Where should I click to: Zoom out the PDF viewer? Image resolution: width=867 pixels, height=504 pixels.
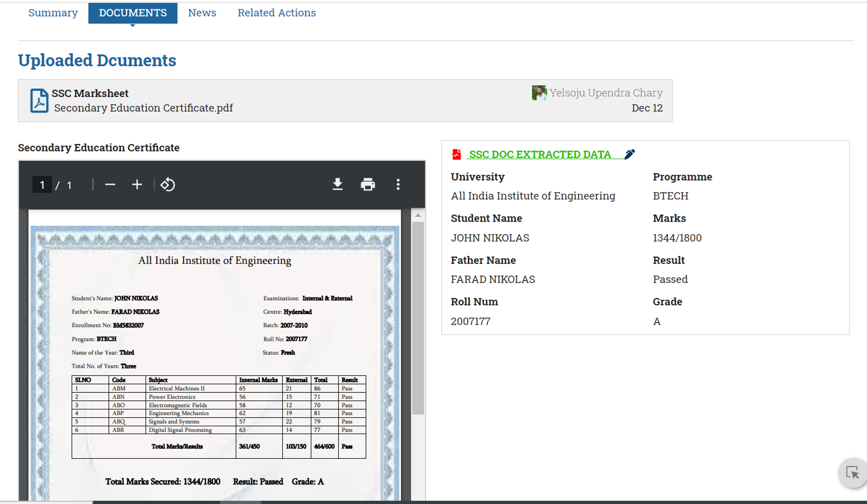pyautogui.click(x=110, y=185)
